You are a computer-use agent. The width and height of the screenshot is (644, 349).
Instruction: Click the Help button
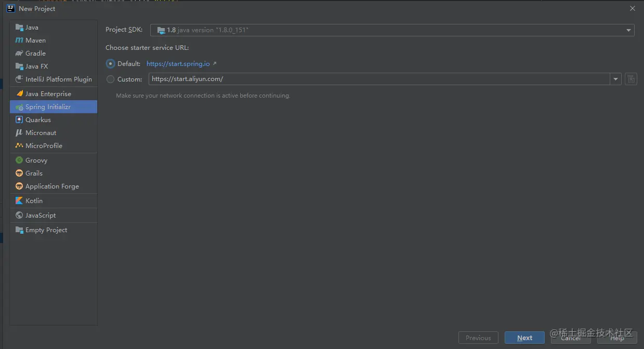click(x=617, y=338)
